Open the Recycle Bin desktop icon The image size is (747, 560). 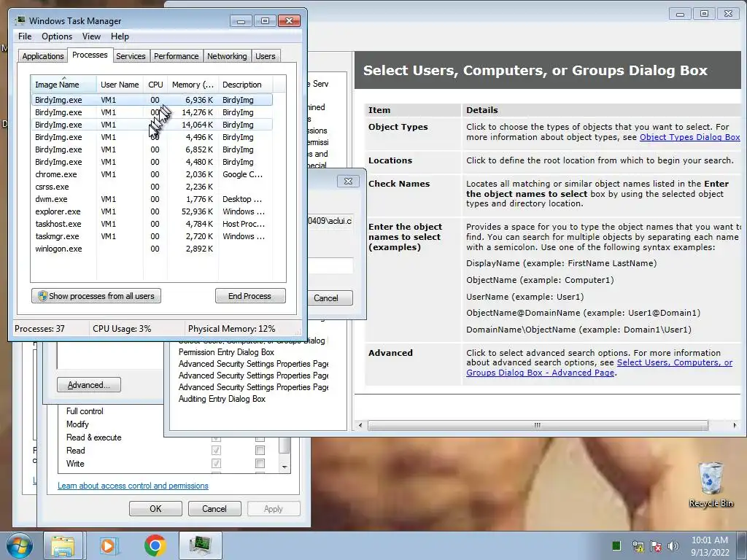pos(711,484)
